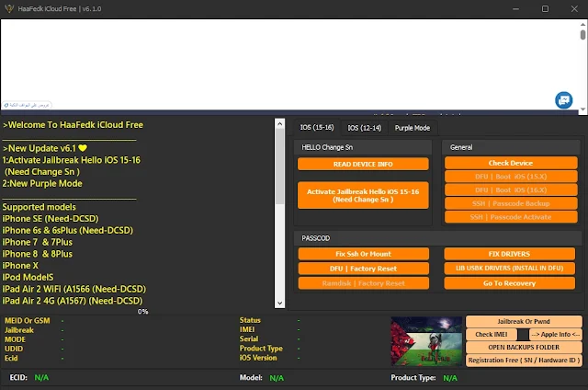Maximize the HaaFedk window

pos(545,8)
